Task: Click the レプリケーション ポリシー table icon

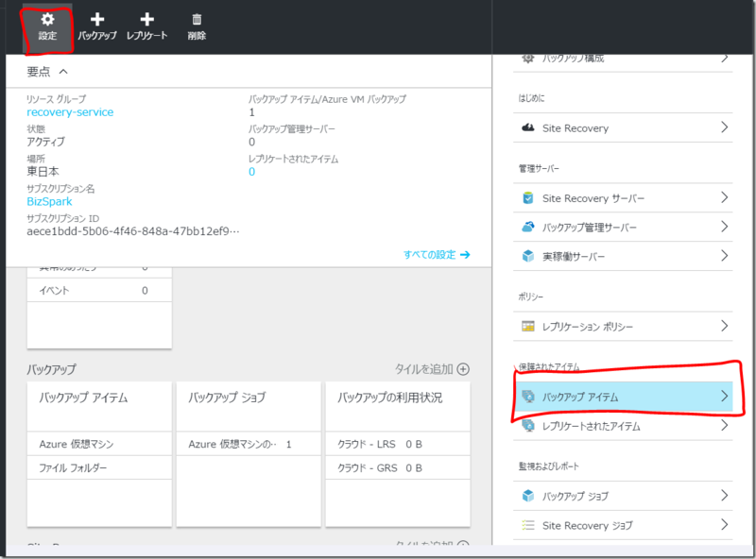Action: [x=528, y=327]
